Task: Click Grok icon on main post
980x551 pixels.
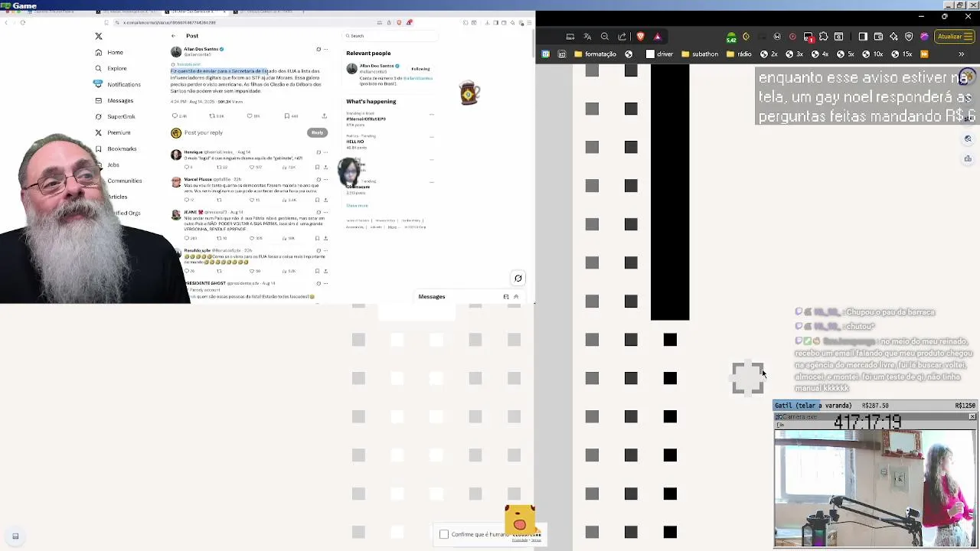Action: click(x=318, y=49)
